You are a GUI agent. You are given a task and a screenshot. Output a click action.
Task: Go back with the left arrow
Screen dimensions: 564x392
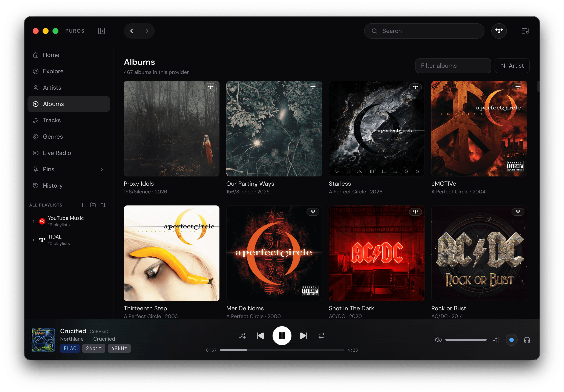click(132, 31)
